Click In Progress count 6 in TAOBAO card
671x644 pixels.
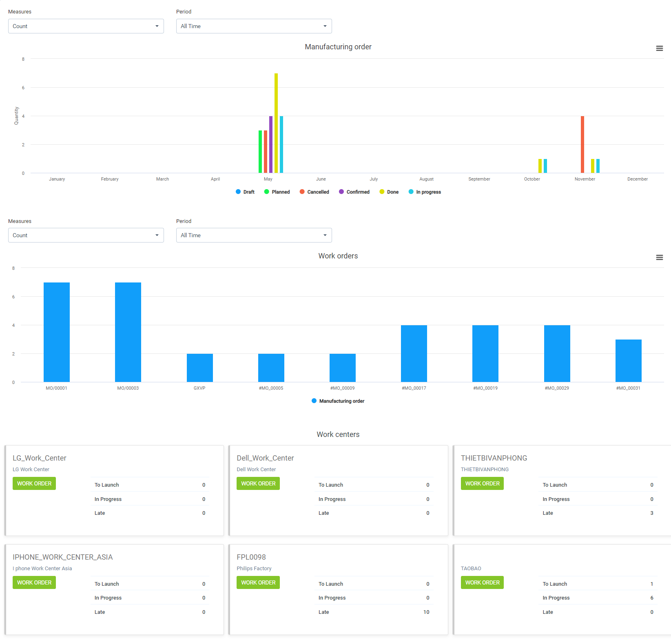[x=652, y=598]
